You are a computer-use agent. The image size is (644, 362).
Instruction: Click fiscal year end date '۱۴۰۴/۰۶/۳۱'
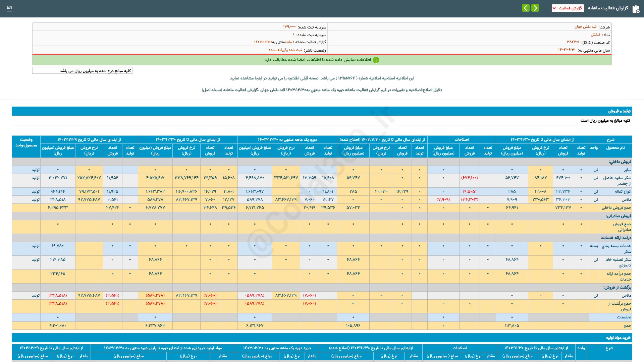567,50
